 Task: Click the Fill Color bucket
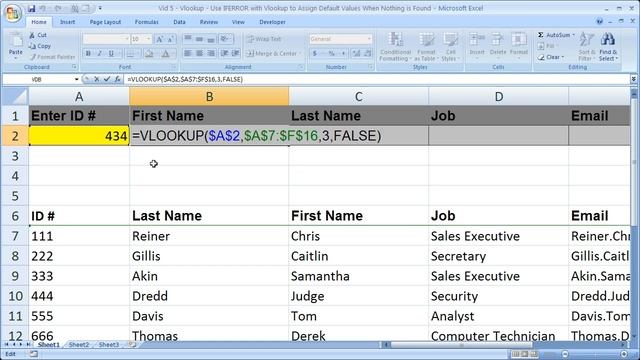[150, 53]
